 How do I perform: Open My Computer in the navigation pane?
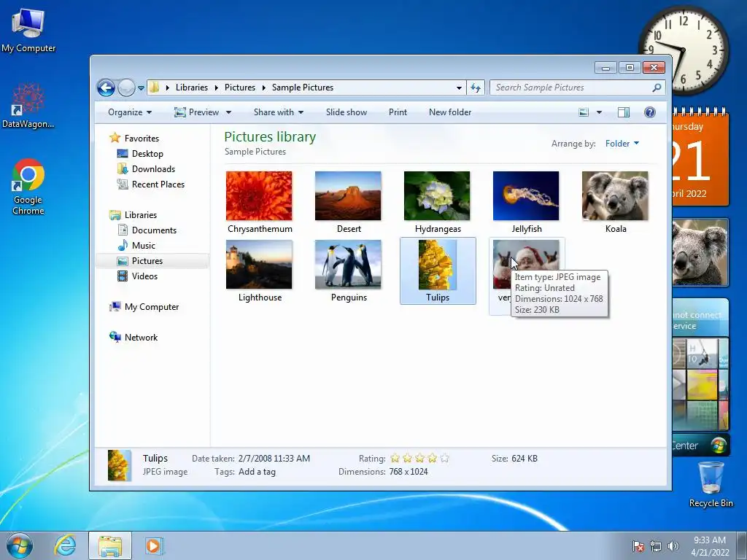pos(152,307)
